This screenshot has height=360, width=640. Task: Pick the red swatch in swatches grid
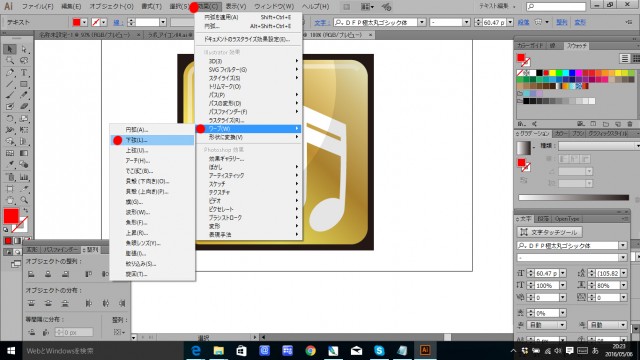tap(546, 73)
